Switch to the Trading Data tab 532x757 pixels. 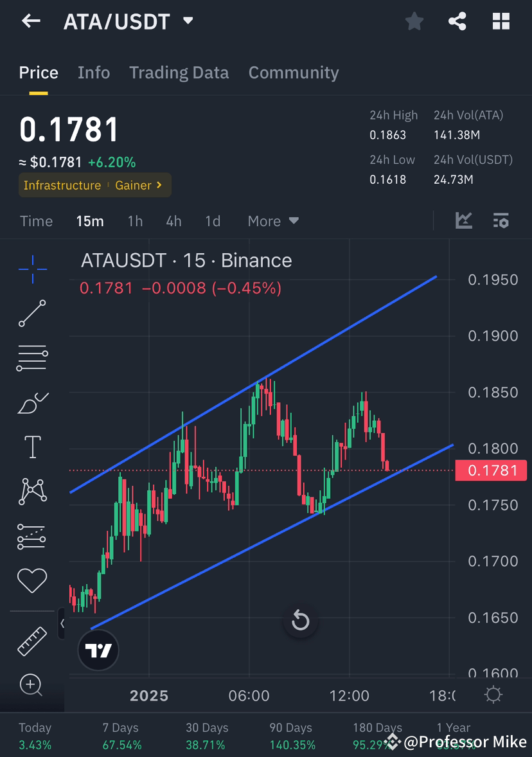tap(179, 73)
